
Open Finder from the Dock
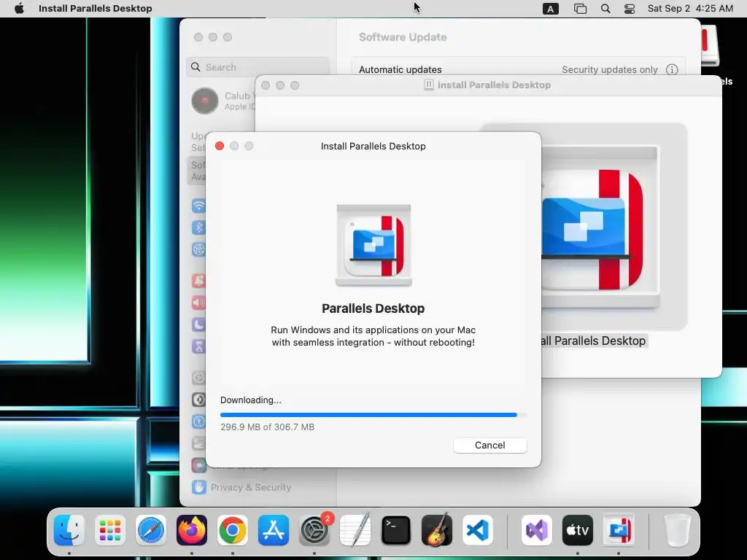pos(69,530)
